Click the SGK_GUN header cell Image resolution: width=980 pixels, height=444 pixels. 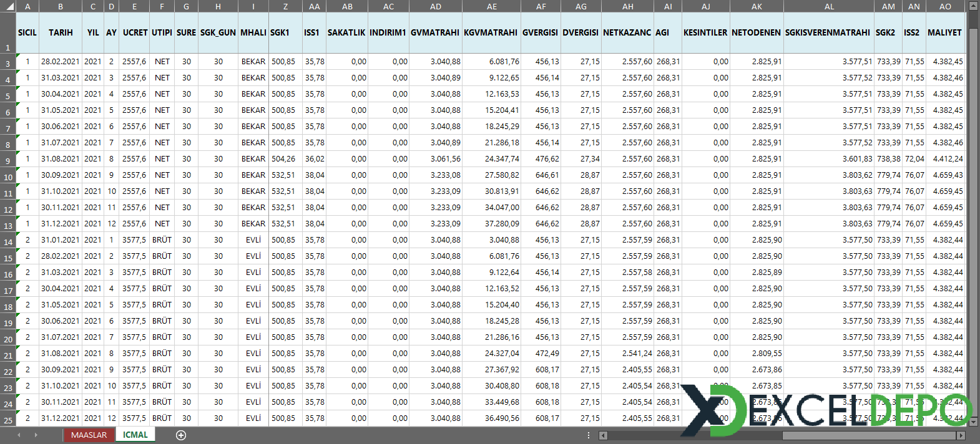pyautogui.click(x=218, y=32)
